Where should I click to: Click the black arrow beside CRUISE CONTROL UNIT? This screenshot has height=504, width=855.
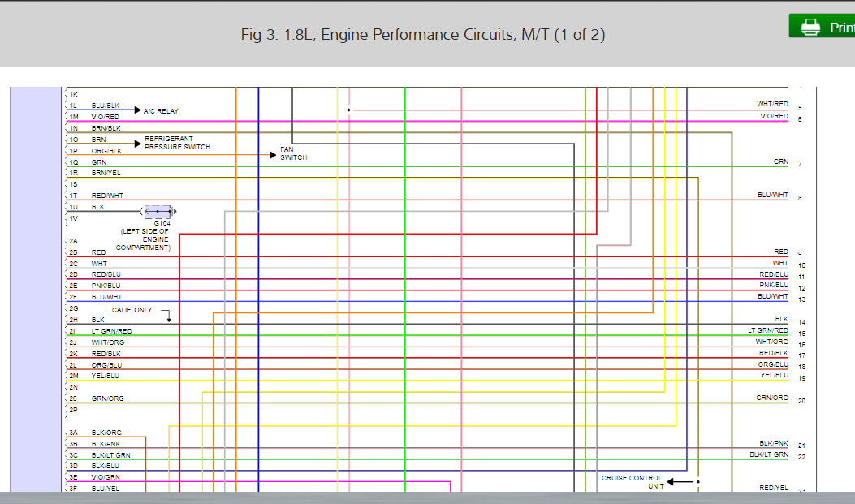(680, 481)
